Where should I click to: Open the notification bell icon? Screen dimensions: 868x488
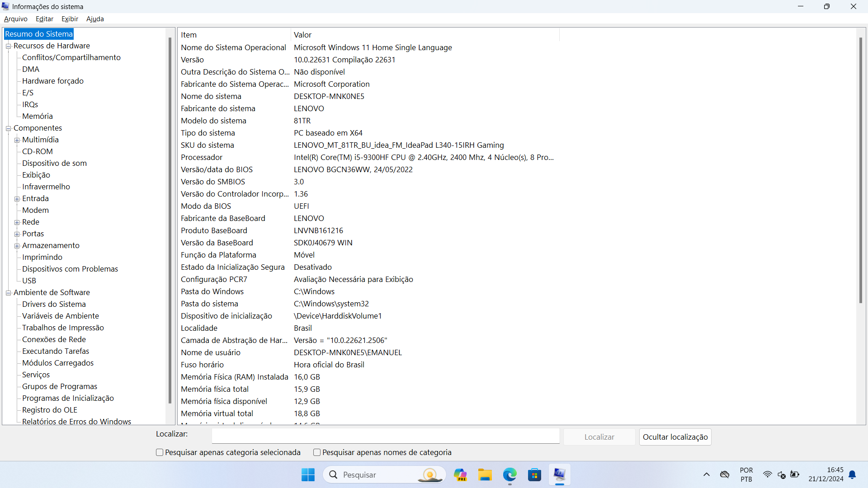coord(852,474)
